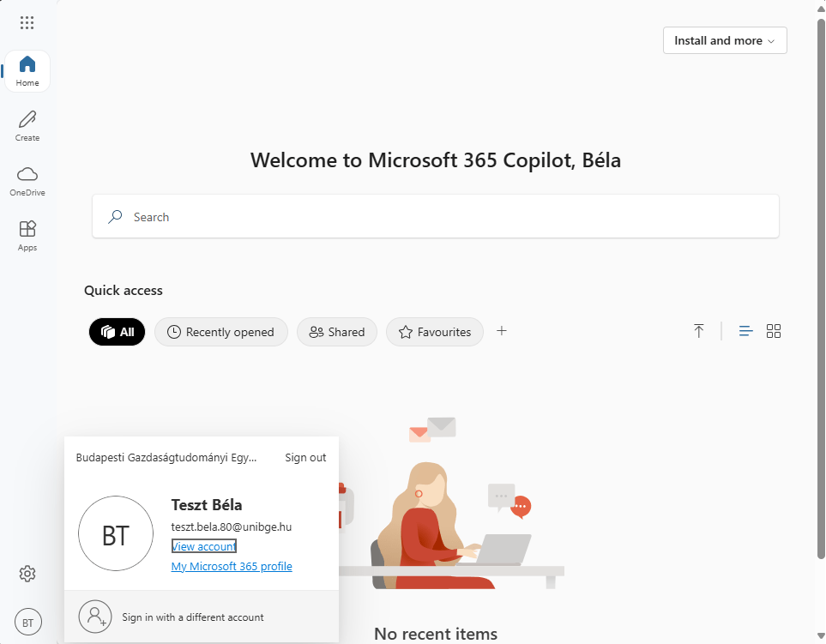The height and width of the screenshot is (644, 826).
Task: Click Sign out in account panel
Action: tap(305, 458)
